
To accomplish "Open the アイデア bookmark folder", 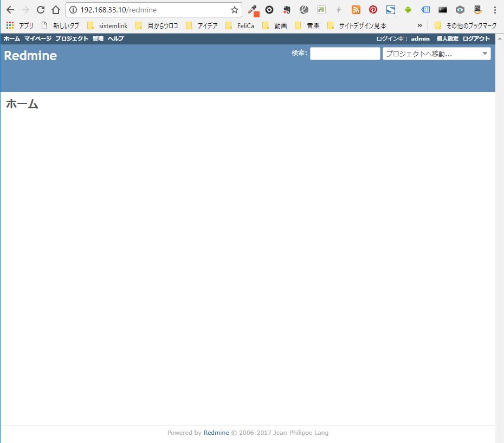I will tap(202, 25).
